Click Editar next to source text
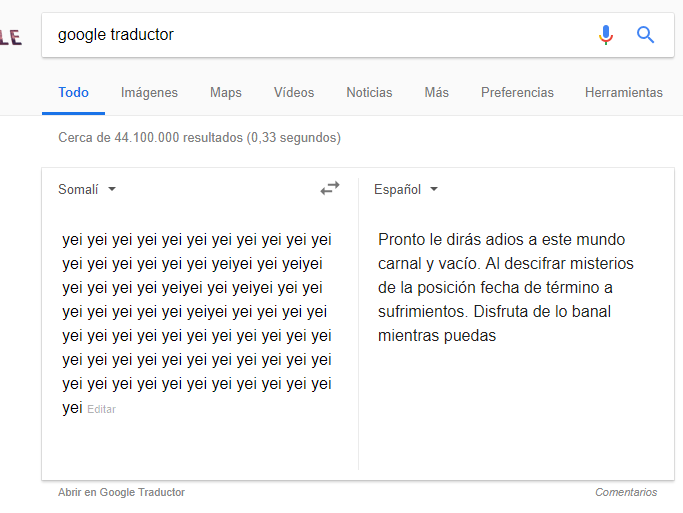The height and width of the screenshot is (513, 683). coord(101,409)
